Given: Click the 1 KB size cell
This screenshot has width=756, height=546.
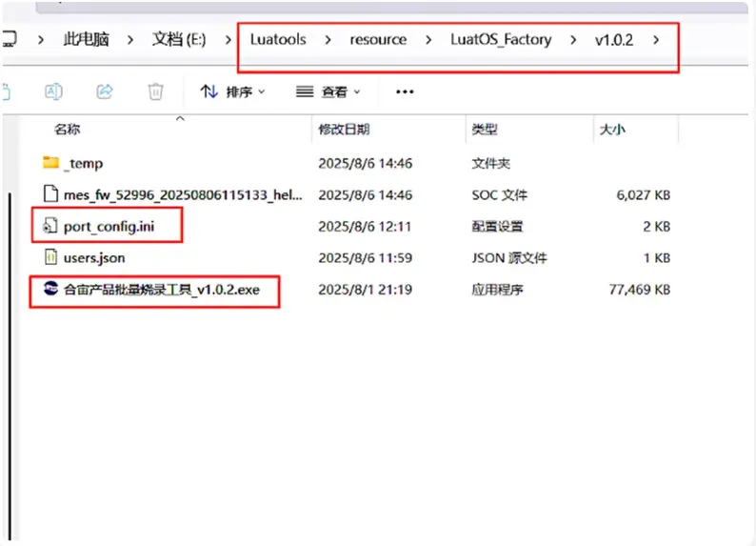Looking at the screenshot, I should (x=657, y=258).
